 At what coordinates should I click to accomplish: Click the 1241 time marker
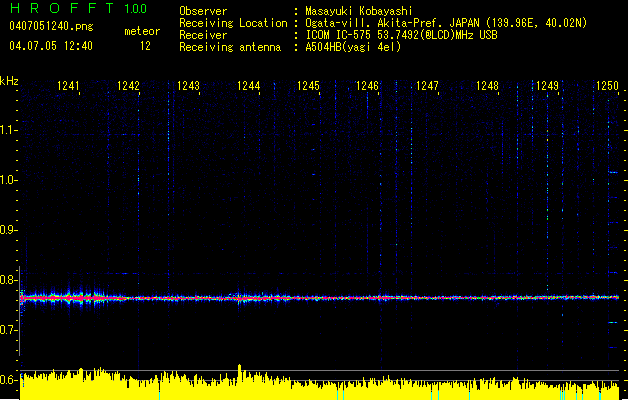coord(69,87)
